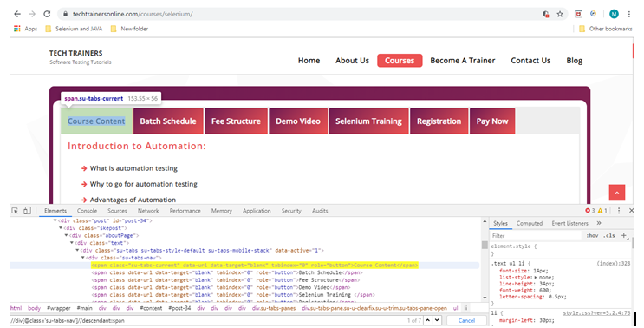
Task: Switch to the Computed styles tab
Action: pos(530,223)
